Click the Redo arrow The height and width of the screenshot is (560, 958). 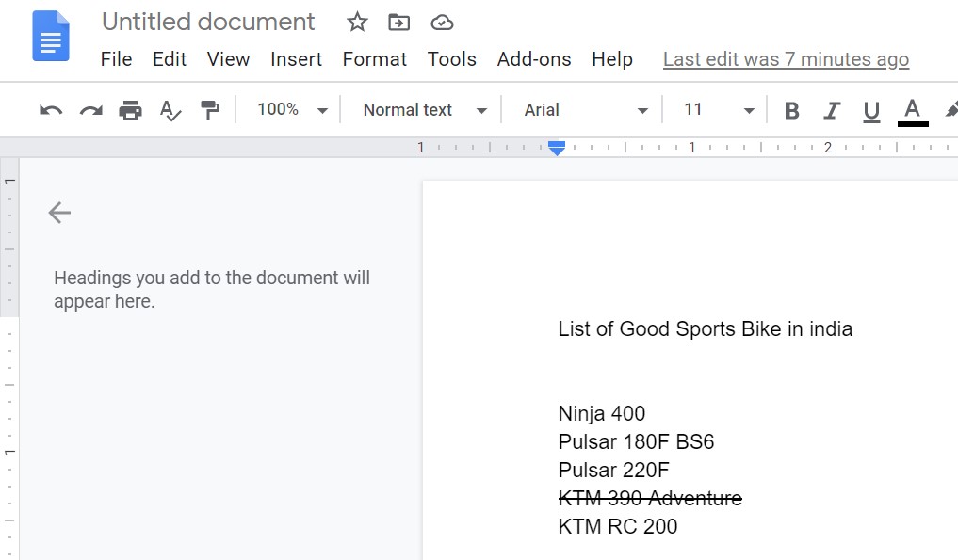(91, 110)
